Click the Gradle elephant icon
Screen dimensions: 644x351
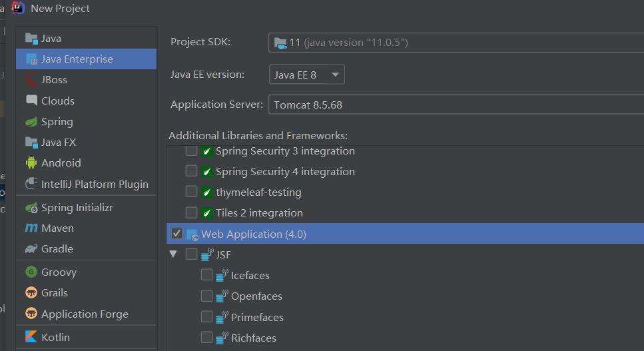click(31, 249)
